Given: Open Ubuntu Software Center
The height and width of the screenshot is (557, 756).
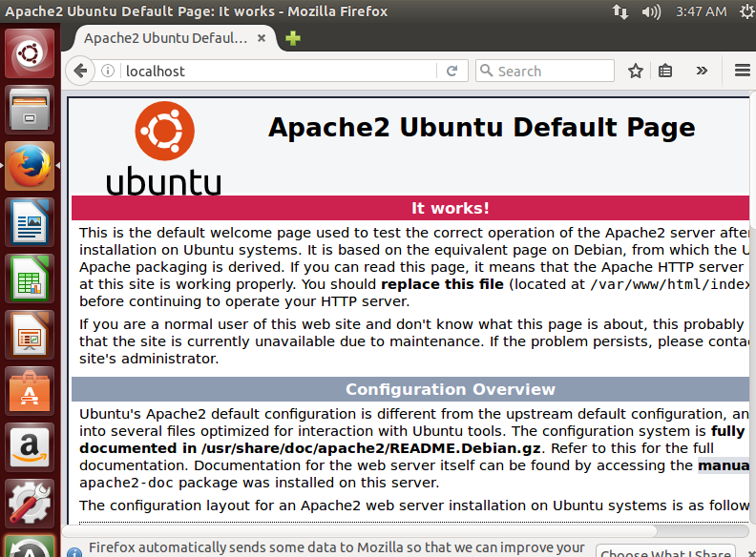Looking at the screenshot, I should pyautogui.click(x=30, y=391).
